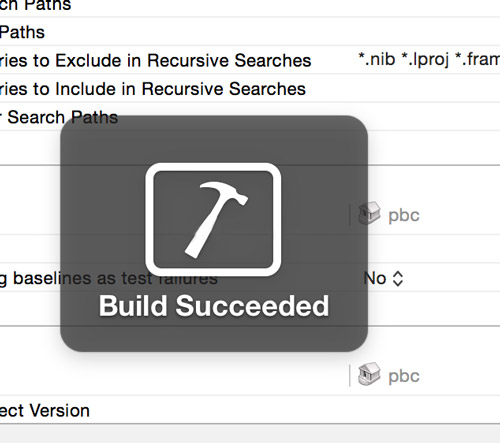Click the upper pbc column label

tap(404, 215)
